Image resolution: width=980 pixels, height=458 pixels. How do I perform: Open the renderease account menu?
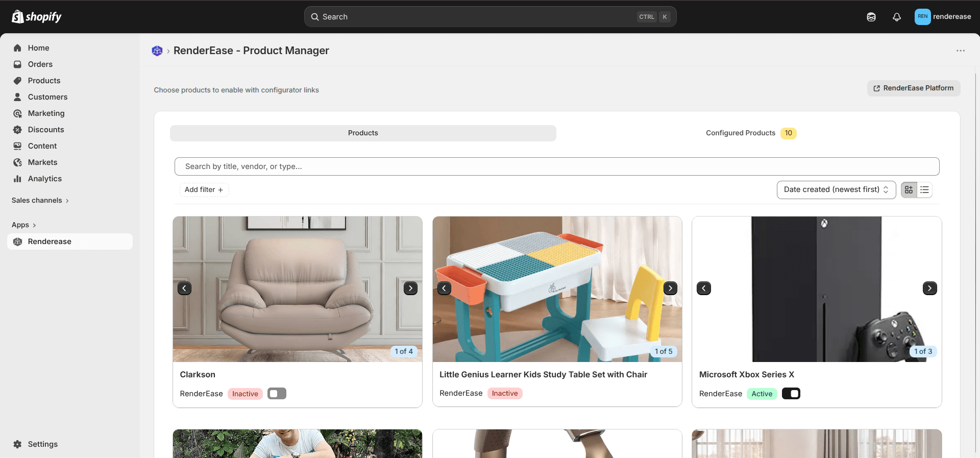943,16
